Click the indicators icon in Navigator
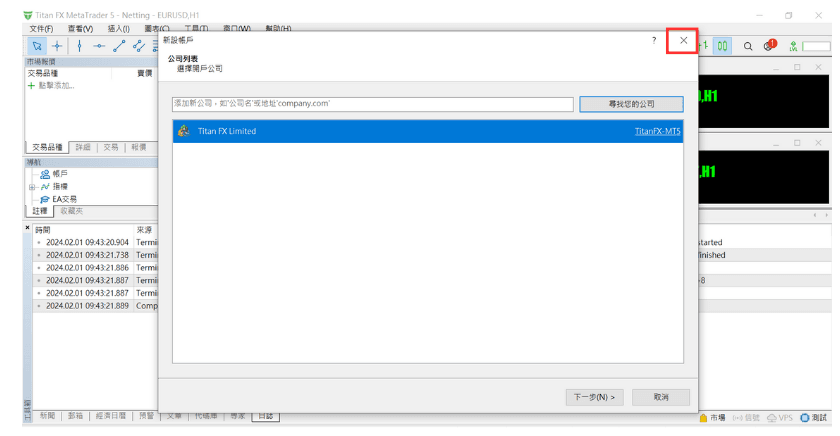 (x=45, y=186)
